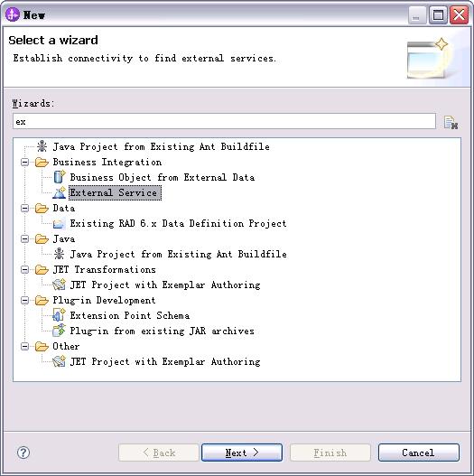Click the Wizards filter text field
Image resolution: width=474 pixels, height=476 pixels.
(224, 121)
